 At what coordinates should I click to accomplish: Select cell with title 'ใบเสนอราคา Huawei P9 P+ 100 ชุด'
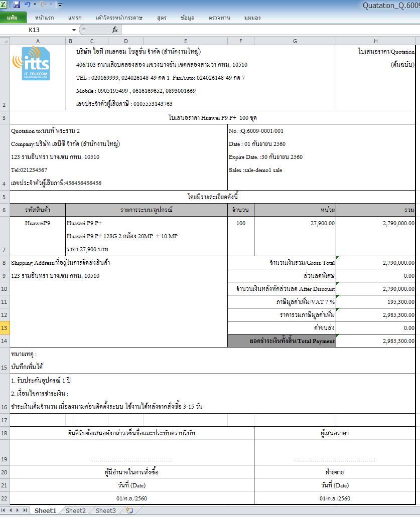(x=213, y=118)
